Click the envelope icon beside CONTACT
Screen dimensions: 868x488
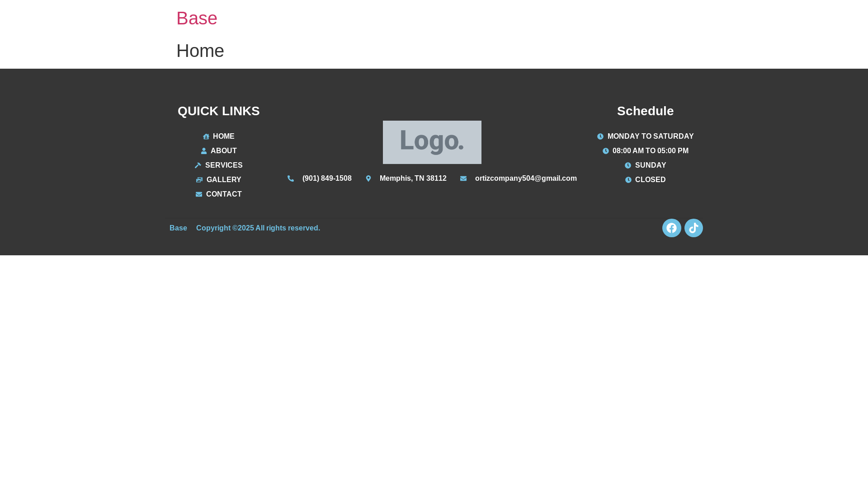pyautogui.click(x=199, y=194)
